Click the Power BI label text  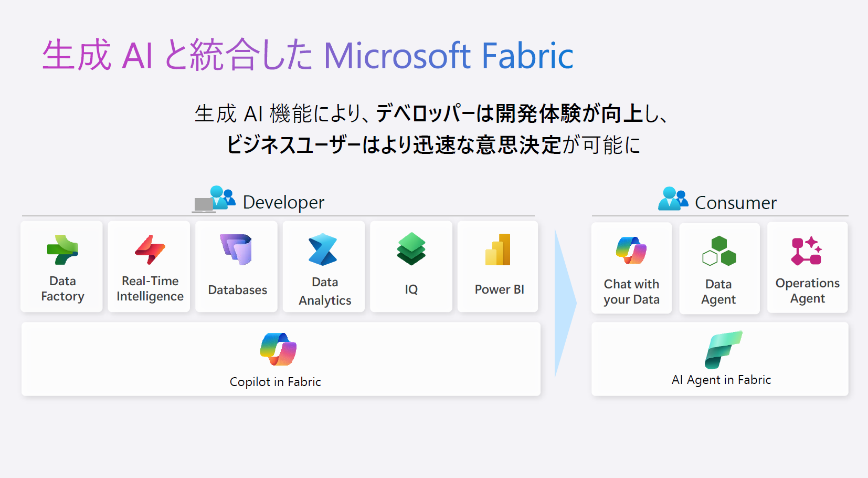[x=499, y=289]
